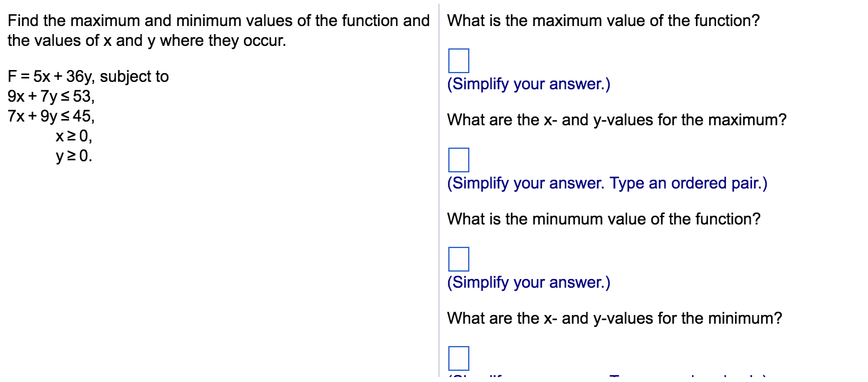
Task: Click the 'Simplify your answer' hint under minimum value
Action: 528,283
